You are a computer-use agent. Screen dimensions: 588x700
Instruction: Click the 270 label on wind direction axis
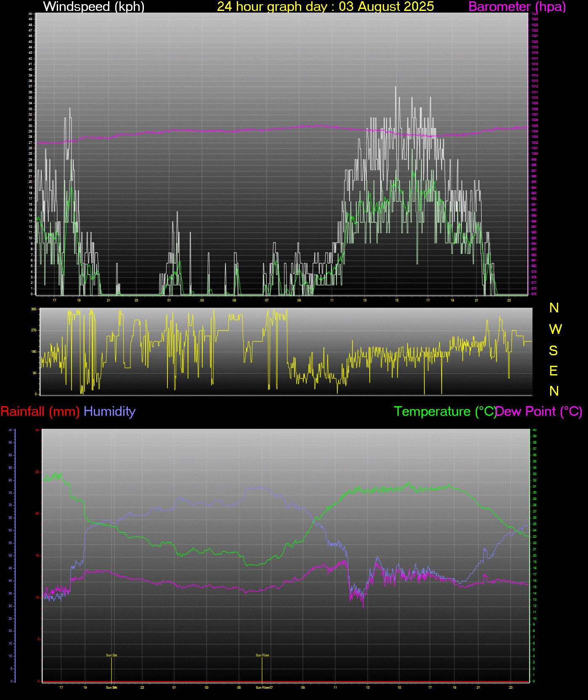coord(34,330)
